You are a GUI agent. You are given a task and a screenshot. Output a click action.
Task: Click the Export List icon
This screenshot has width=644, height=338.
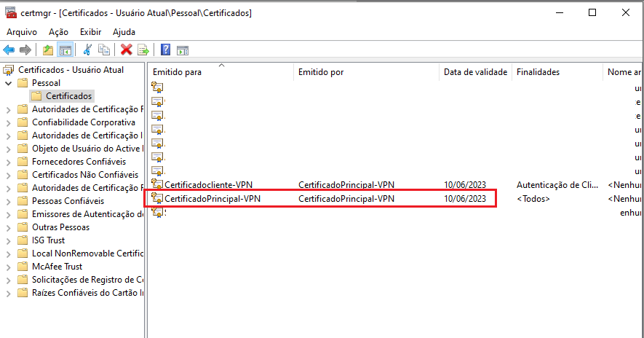point(144,50)
